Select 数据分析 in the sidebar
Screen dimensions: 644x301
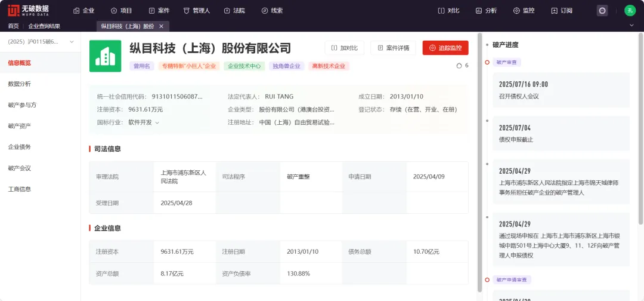pos(41,84)
